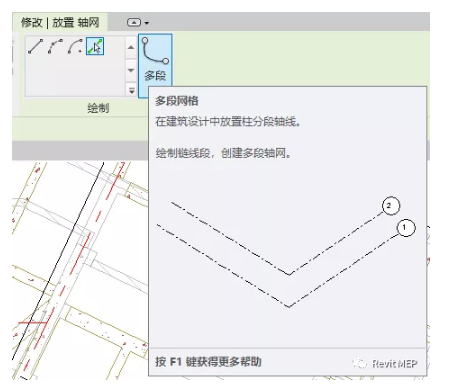Click the 多段网格 tooltip title
449x391 pixels.
tap(177, 101)
